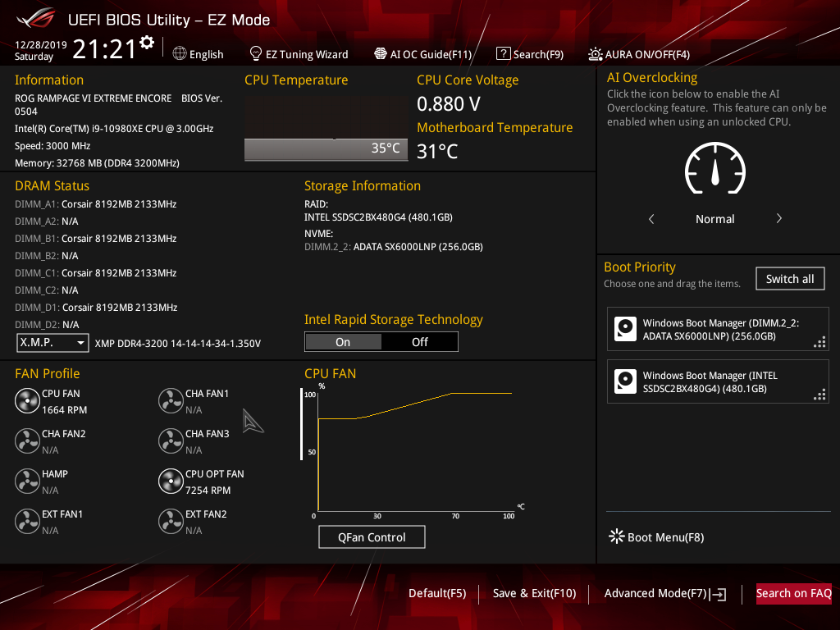This screenshot has width=840, height=630.
Task: Click the AI OC Guide brain icon
Action: point(381,53)
